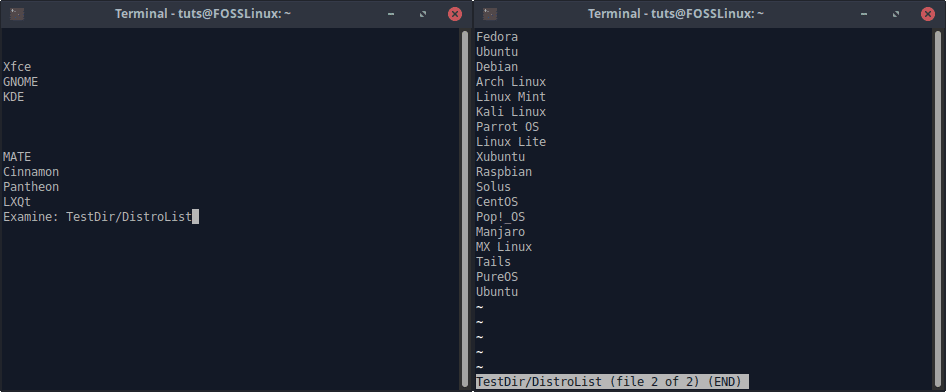
Task: Click the 'Xfce' line in left terminal
Action: 17,67
